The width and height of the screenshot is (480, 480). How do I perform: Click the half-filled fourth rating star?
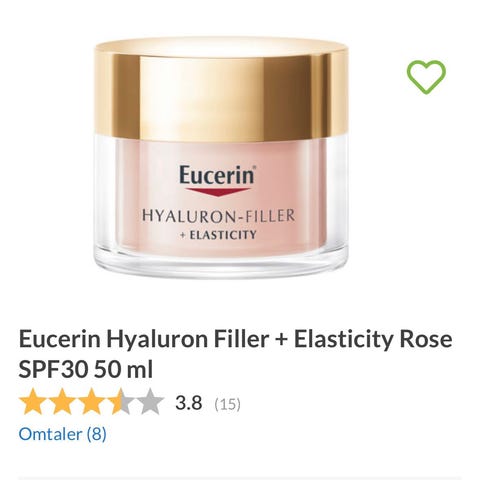pos(120,401)
